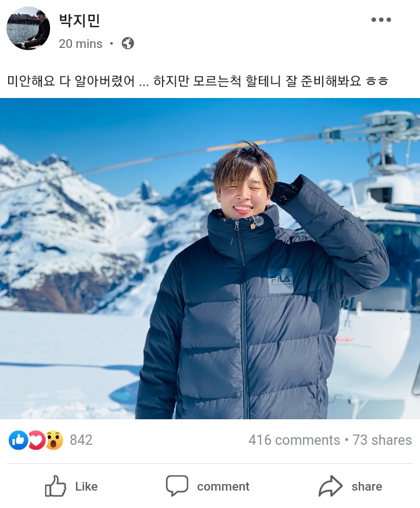Image resolution: width=420 pixels, height=508 pixels.
Task: Click the comment button label
Action: coord(223,487)
